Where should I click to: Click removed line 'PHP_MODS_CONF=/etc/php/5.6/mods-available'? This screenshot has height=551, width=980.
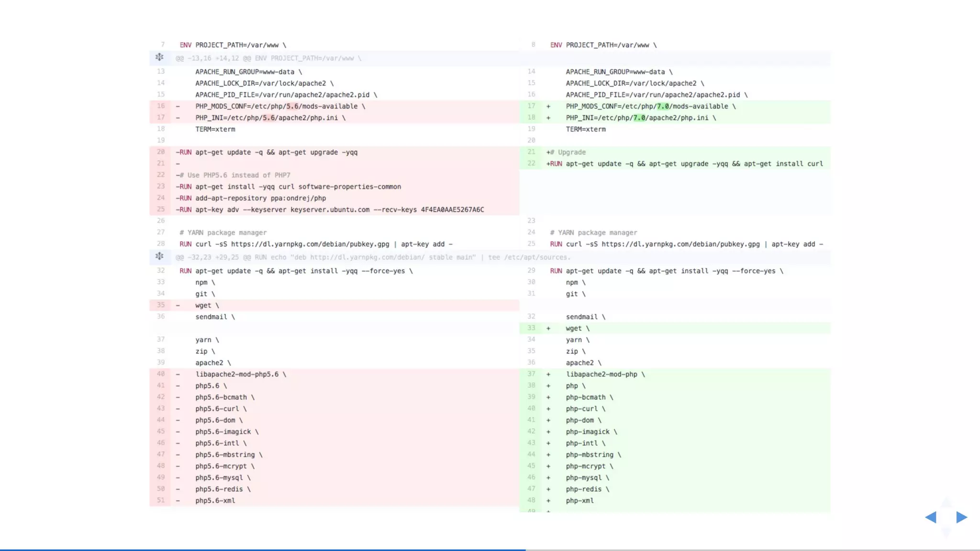[x=334, y=106]
